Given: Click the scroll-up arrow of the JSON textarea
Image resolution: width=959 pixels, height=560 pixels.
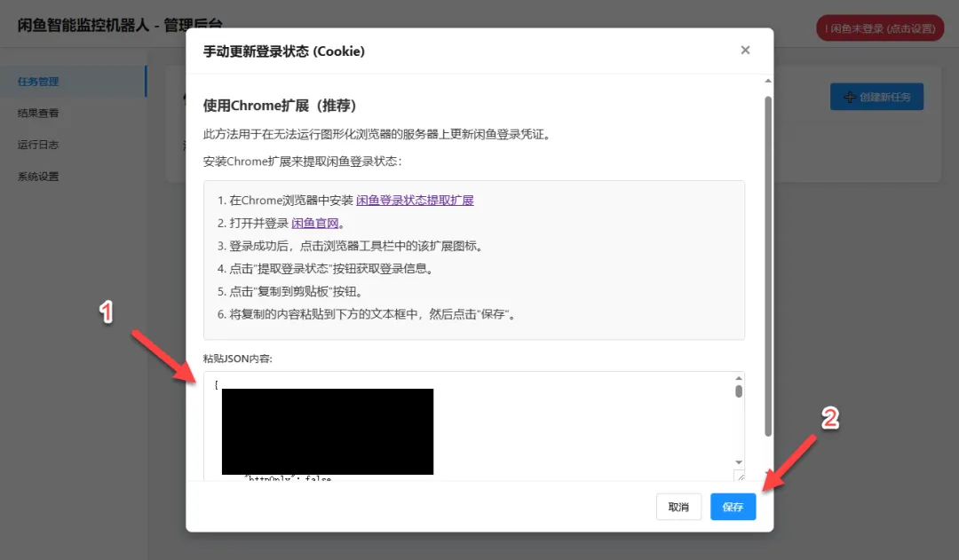Looking at the screenshot, I should 738,377.
